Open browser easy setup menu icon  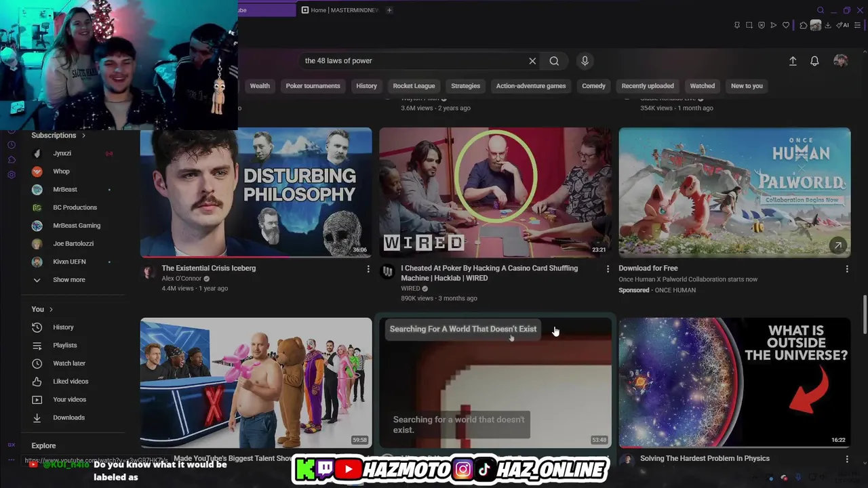pyautogui.click(x=859, y=25)
